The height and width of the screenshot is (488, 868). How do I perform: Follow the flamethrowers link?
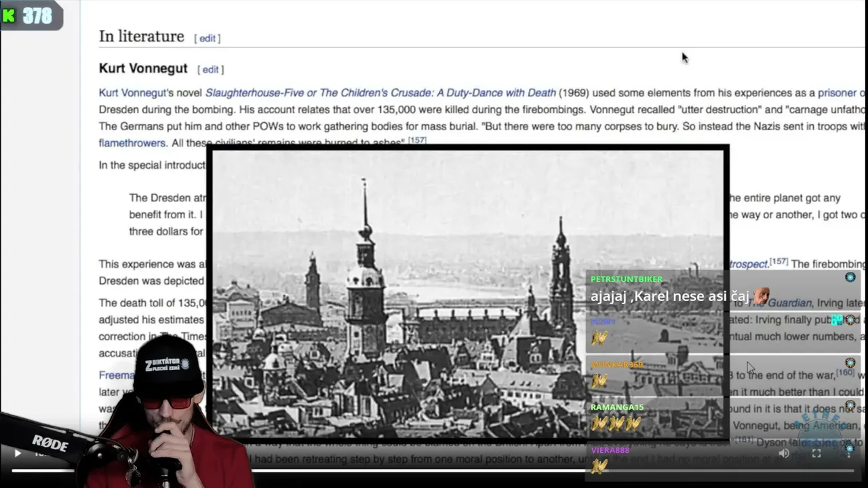[132, 143]
